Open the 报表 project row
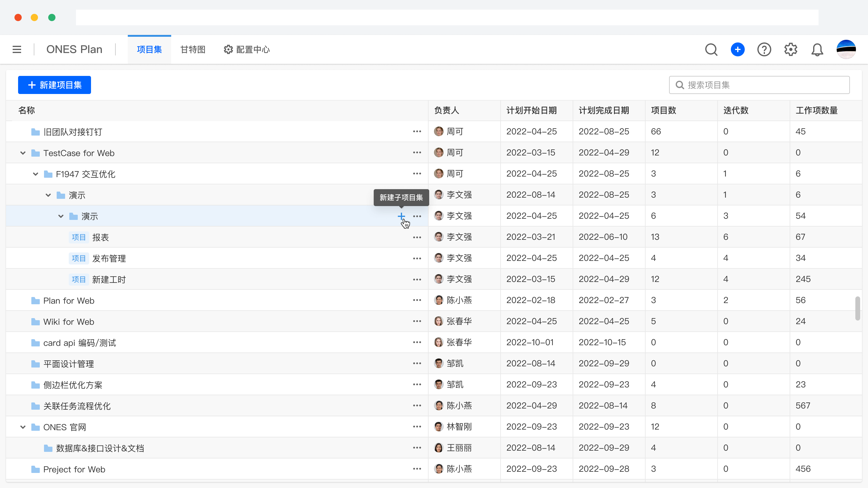The image size is (868, 488). [100, 237]
